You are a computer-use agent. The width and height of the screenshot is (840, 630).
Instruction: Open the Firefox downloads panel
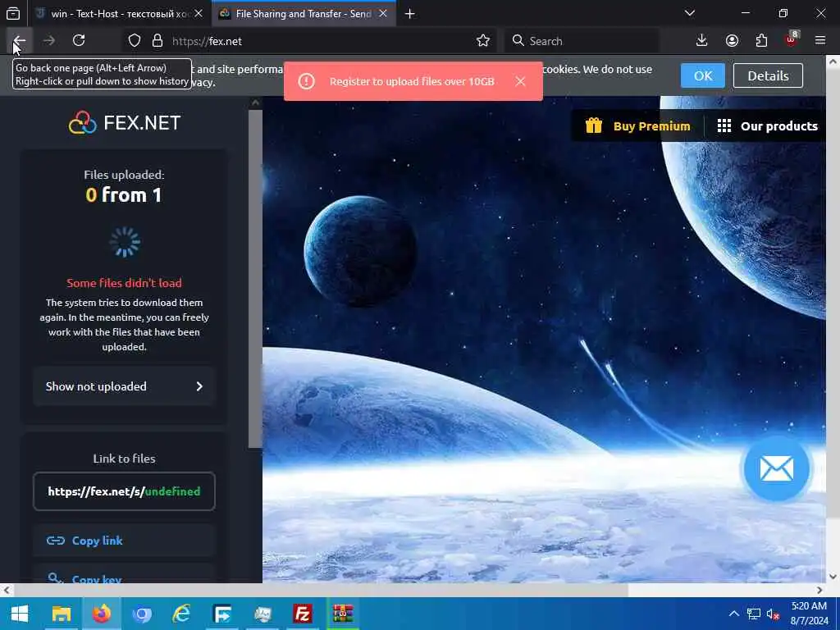coord(702,41)
